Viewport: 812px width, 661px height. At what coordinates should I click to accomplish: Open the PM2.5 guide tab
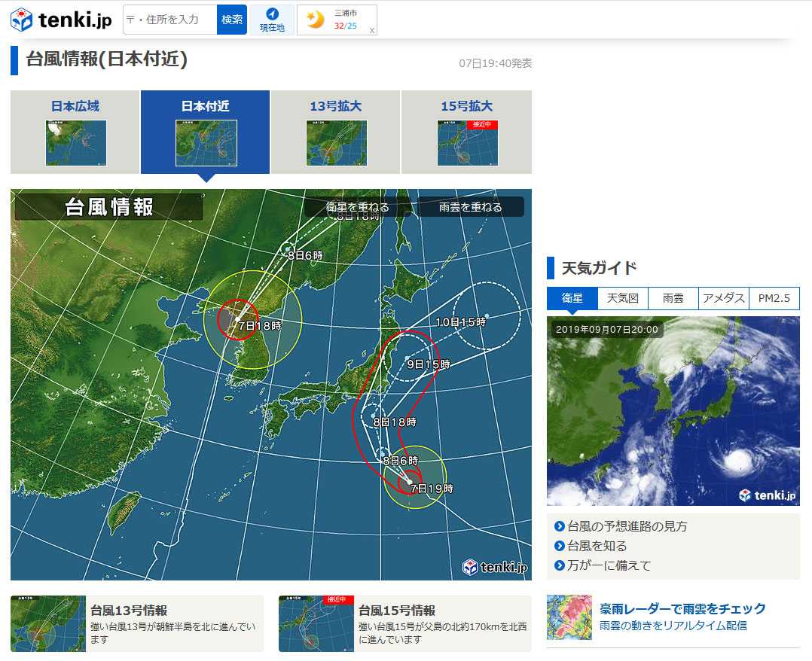pyautogui.click(x=774, y=298)
